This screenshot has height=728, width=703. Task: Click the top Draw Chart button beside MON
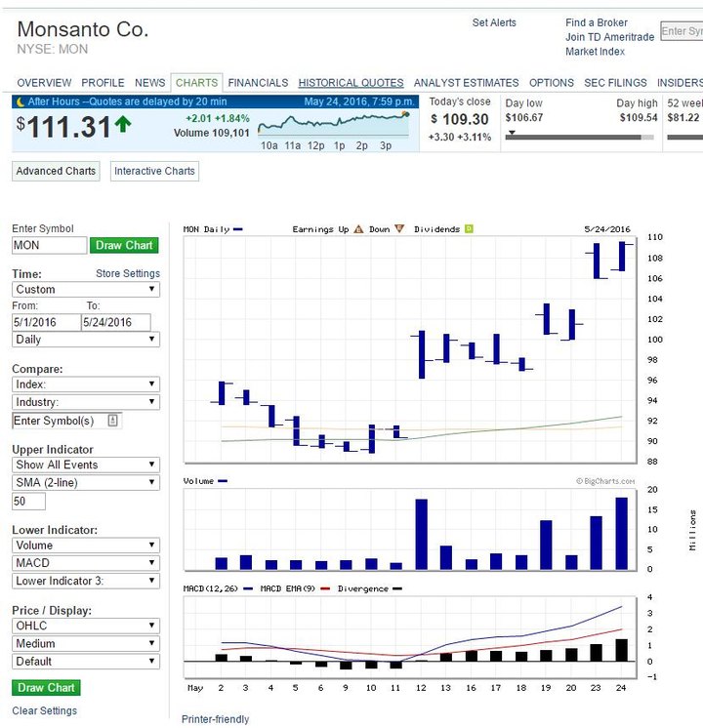(124, 245)
